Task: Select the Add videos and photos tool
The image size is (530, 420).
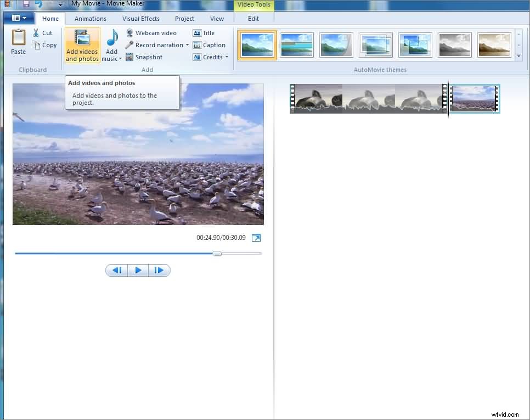Action: coord(82,44)
